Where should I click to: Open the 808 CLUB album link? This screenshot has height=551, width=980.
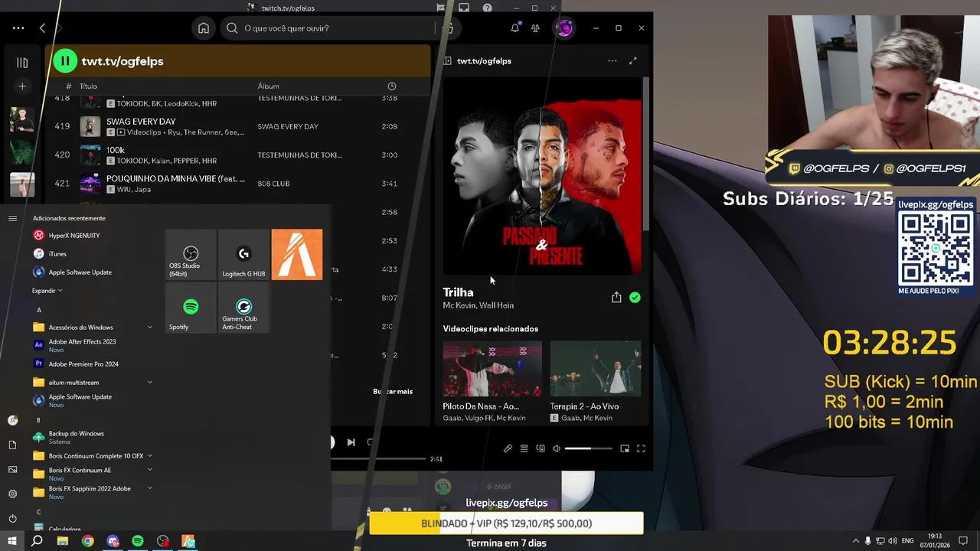pos(273,184)
